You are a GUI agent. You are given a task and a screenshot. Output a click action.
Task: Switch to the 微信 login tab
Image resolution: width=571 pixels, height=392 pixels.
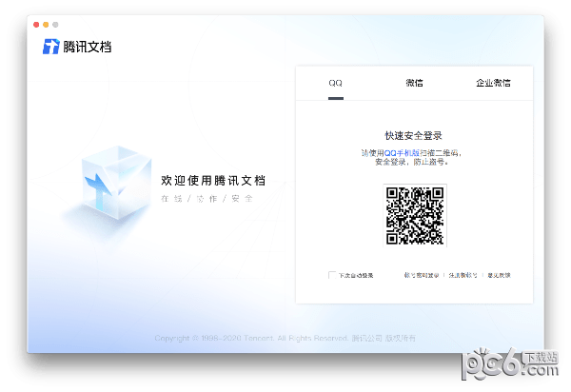[x=414, y=83]
